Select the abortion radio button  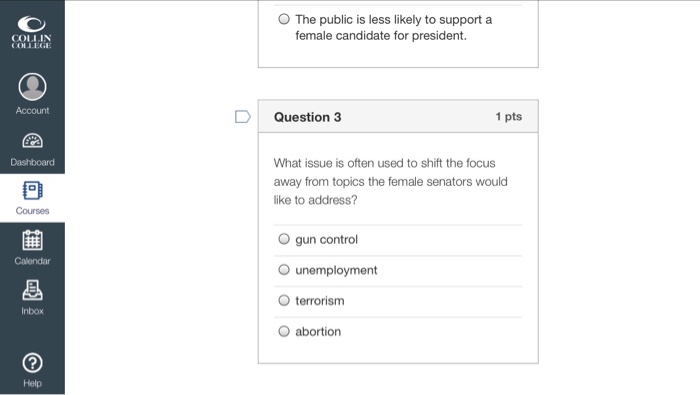tap(284, 331)
